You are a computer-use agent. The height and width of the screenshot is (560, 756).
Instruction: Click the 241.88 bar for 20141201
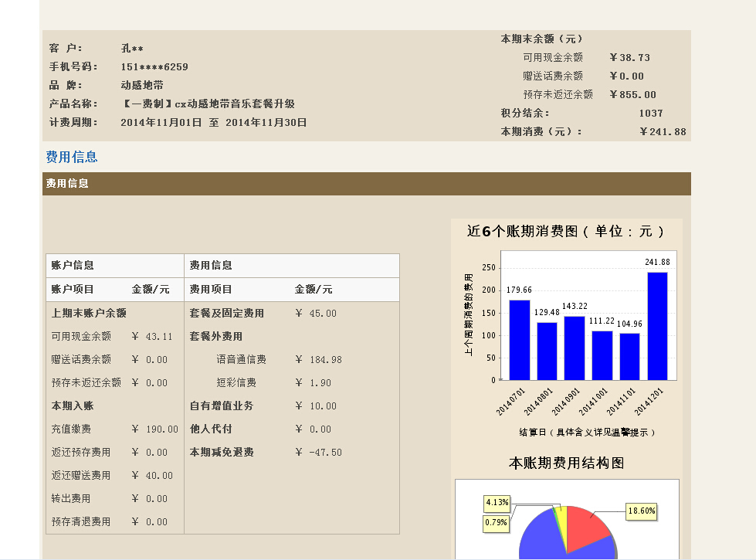click(x=657, y=326)
